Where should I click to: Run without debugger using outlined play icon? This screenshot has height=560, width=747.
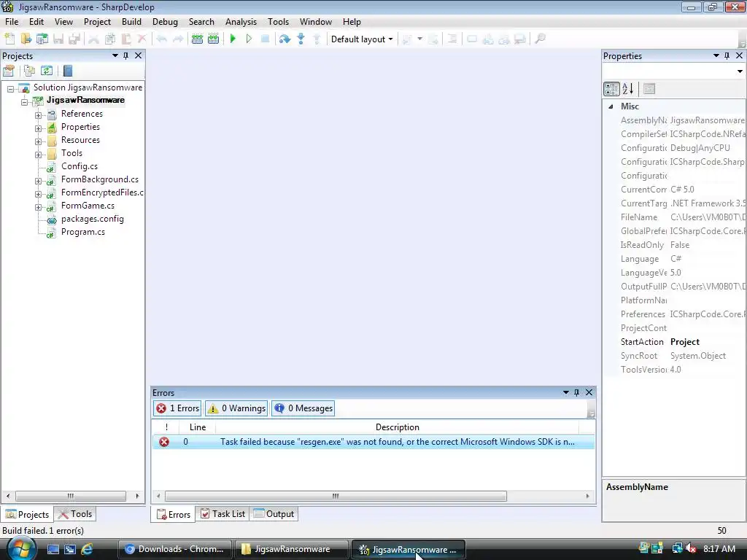(x=249, y=39)
